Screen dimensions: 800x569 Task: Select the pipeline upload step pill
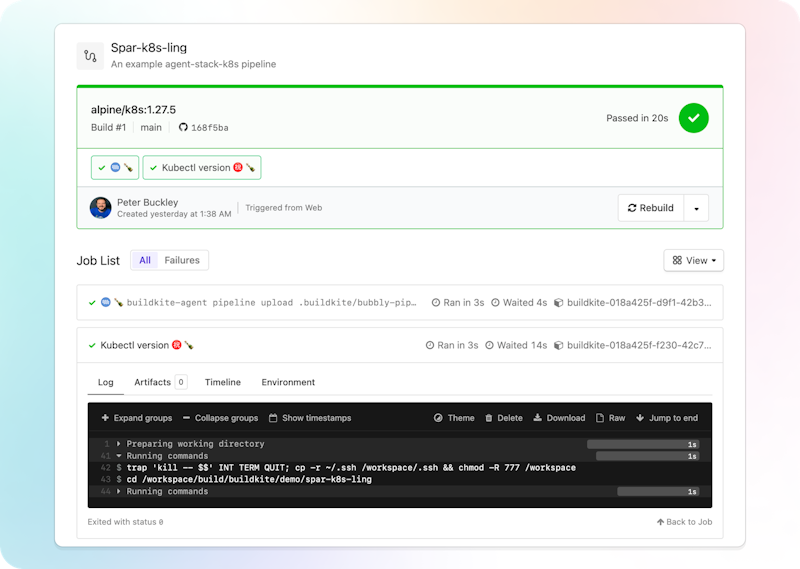click(x=115, y=167)
